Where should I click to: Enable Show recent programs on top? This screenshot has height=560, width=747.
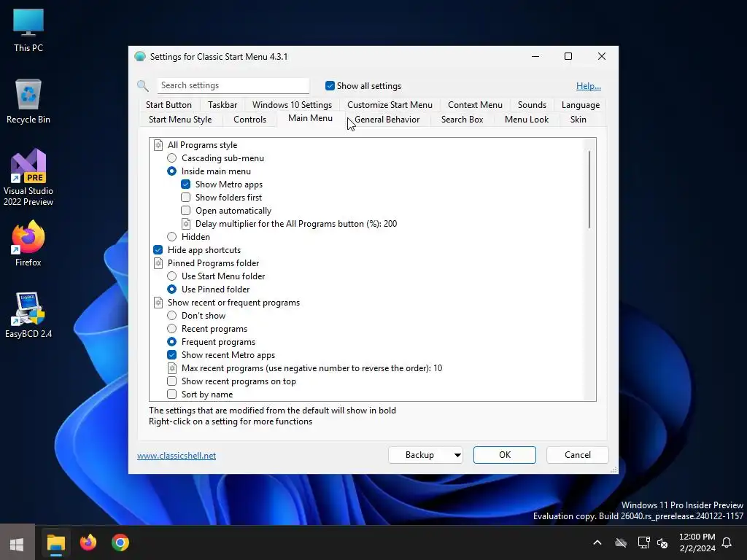click(171, 381)
